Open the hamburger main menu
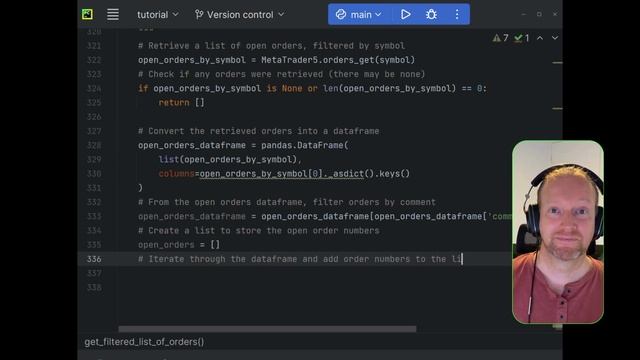Viewport: 640px width, 360px height. (x=113, y=14)
